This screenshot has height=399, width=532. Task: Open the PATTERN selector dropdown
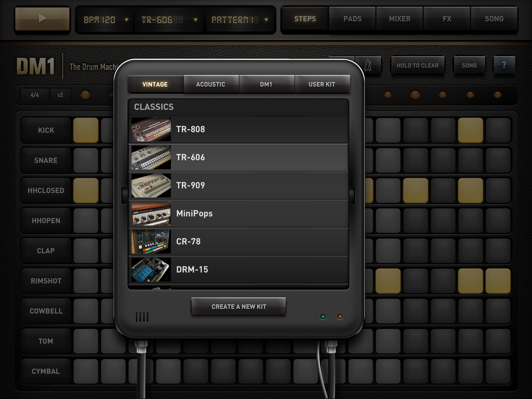click(239, 20)
